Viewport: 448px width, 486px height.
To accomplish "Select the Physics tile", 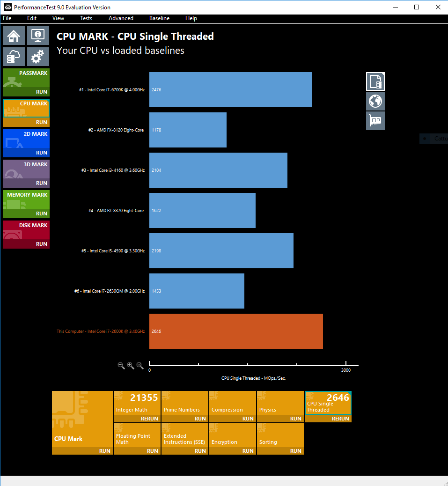I will click(280, 403).
